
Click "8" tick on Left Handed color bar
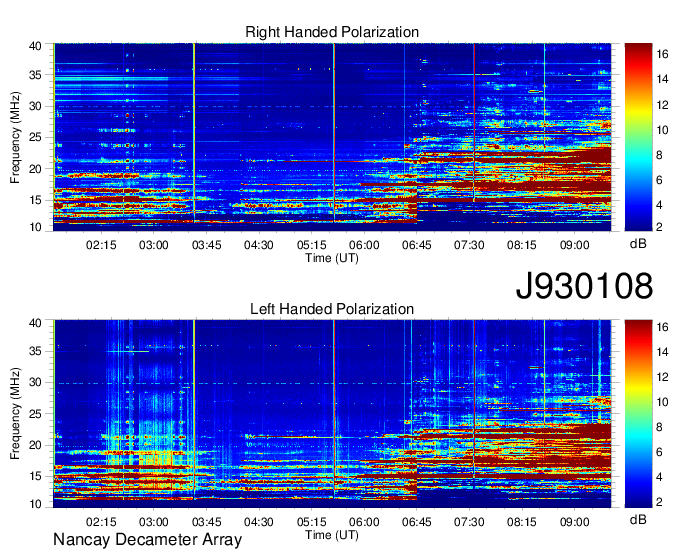[x=659, y=427]
